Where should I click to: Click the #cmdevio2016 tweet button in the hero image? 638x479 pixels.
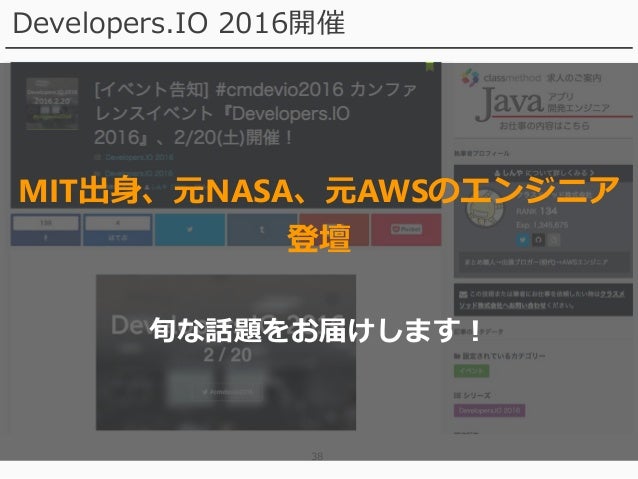pos(229,392)
